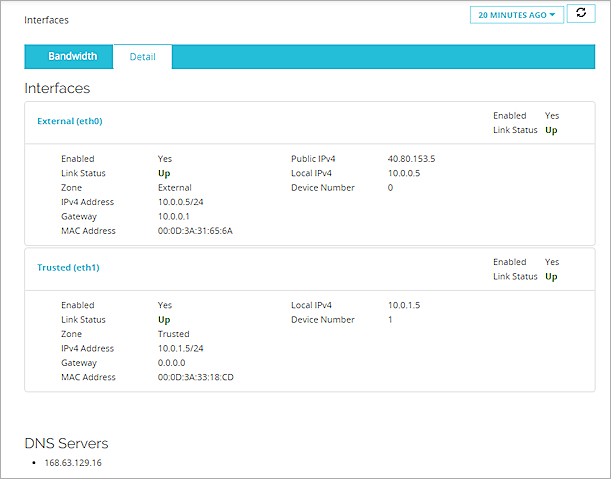Click Local IPv4 value 10.0.1.5
The image size is (611, 479).
coord(402,305)
